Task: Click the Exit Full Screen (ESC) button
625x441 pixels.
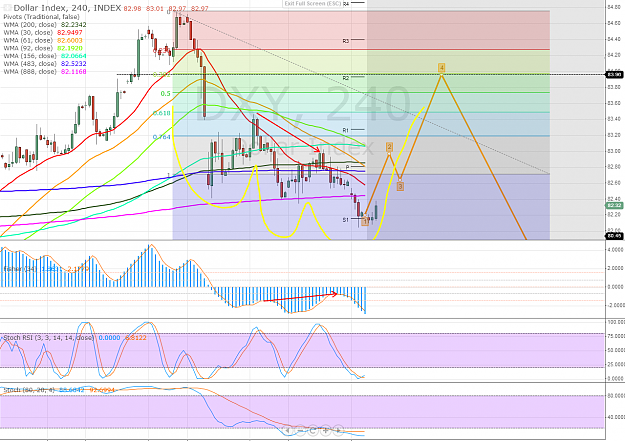Action: 312,4
